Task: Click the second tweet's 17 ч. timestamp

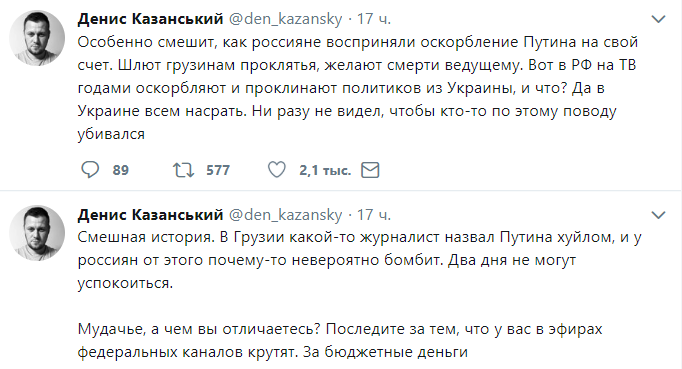Action: pyautogui.click(x=374, y=215)
